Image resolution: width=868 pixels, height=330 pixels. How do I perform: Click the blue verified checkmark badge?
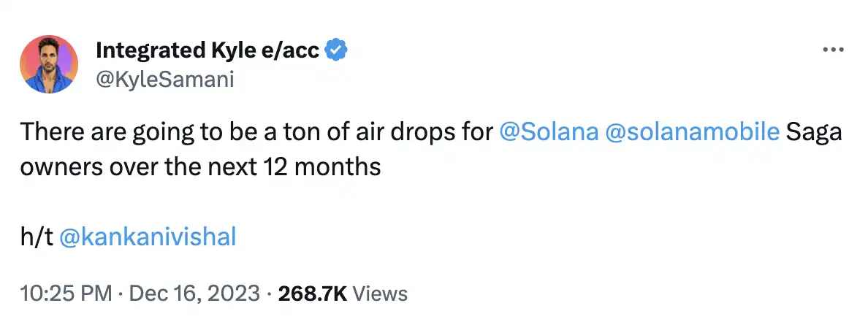click(336, 51)
